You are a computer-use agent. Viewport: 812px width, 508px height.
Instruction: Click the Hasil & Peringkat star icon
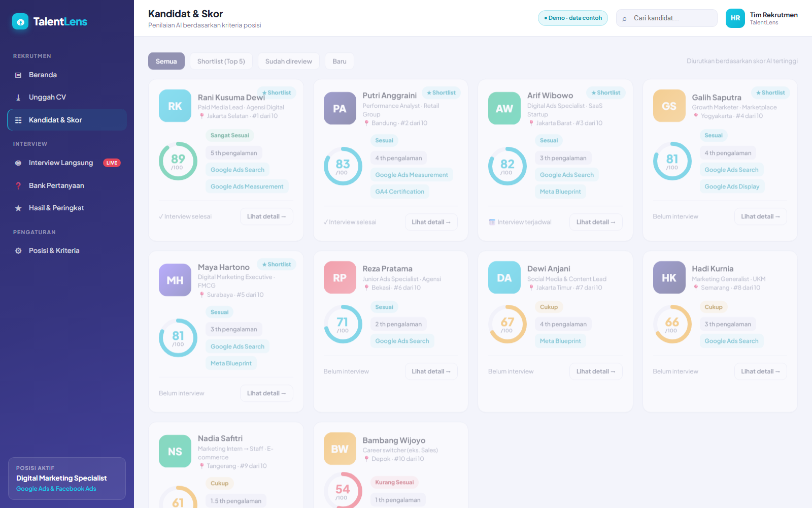(x=18, y=208)
